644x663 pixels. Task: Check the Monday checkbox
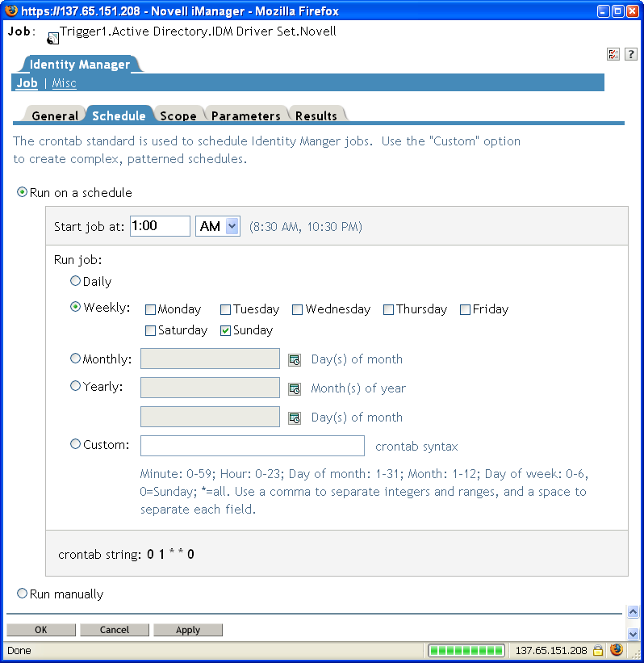pos(150,309)
